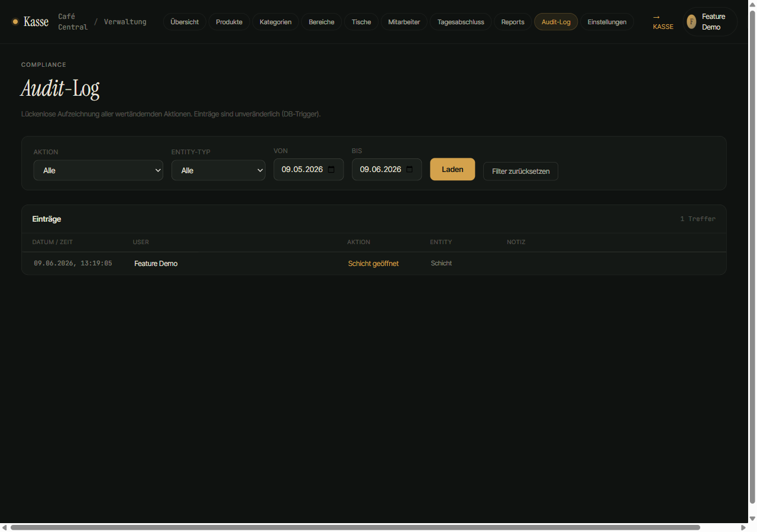757x532 pixels.
Task: Select the Mitarbeiter tab
Action: tap(404, 22)
